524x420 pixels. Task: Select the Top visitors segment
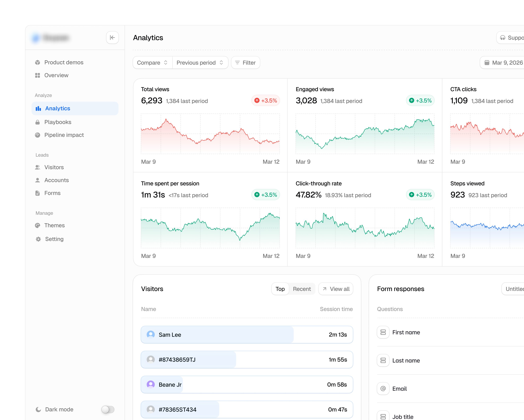tap(280, 289)
